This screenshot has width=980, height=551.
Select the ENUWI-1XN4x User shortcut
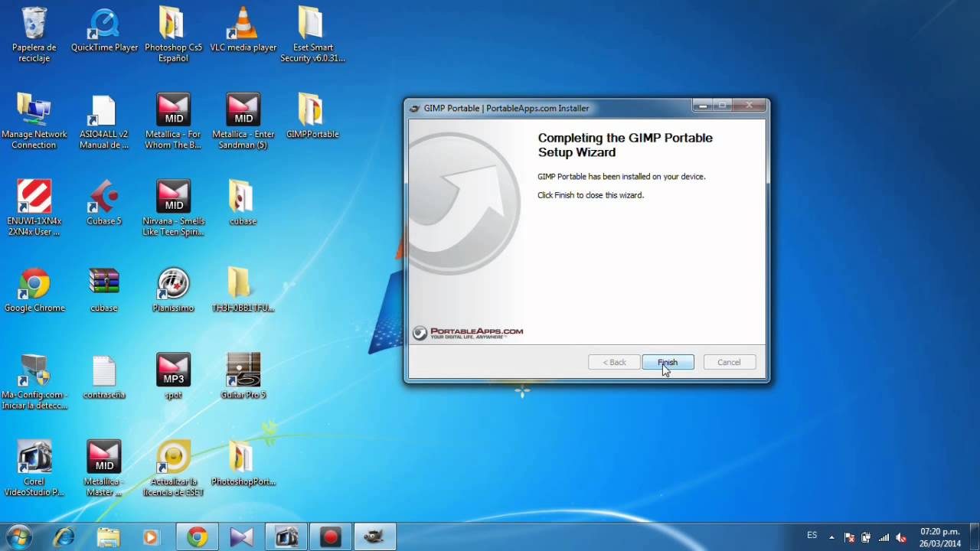click(34, 209)
